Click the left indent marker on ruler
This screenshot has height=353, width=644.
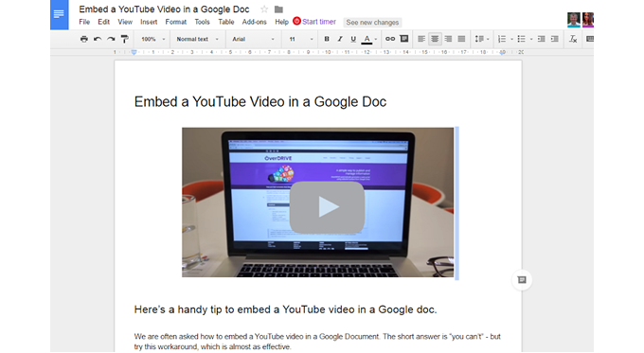(134, 52)
